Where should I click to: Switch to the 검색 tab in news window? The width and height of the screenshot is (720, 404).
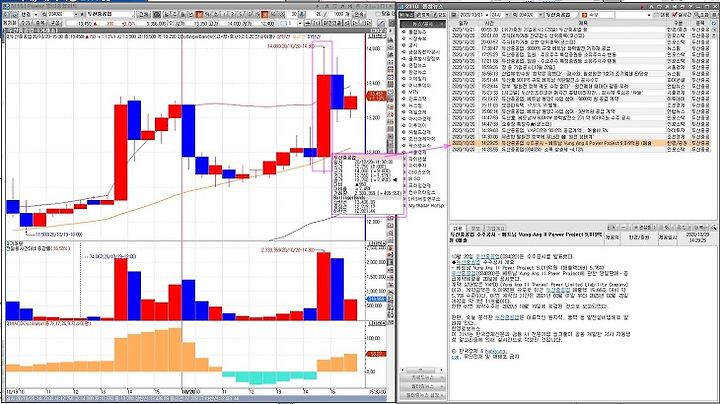point(440,15)
